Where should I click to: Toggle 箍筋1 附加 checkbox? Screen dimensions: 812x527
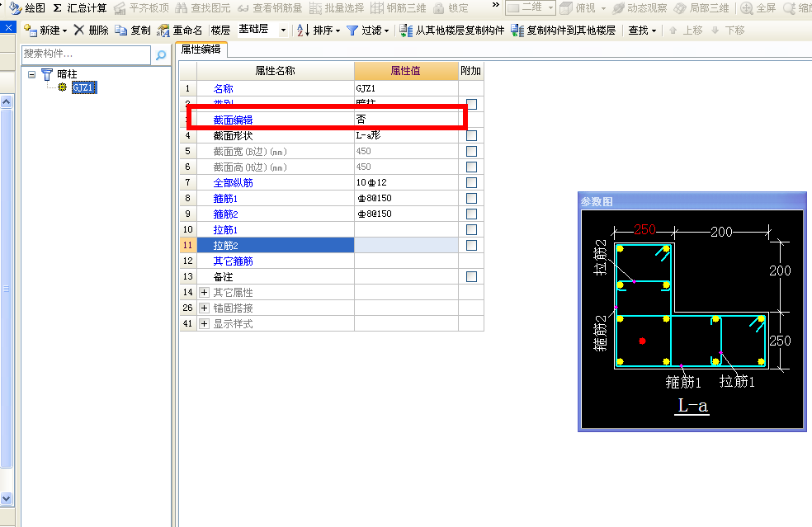pos(471,198)
